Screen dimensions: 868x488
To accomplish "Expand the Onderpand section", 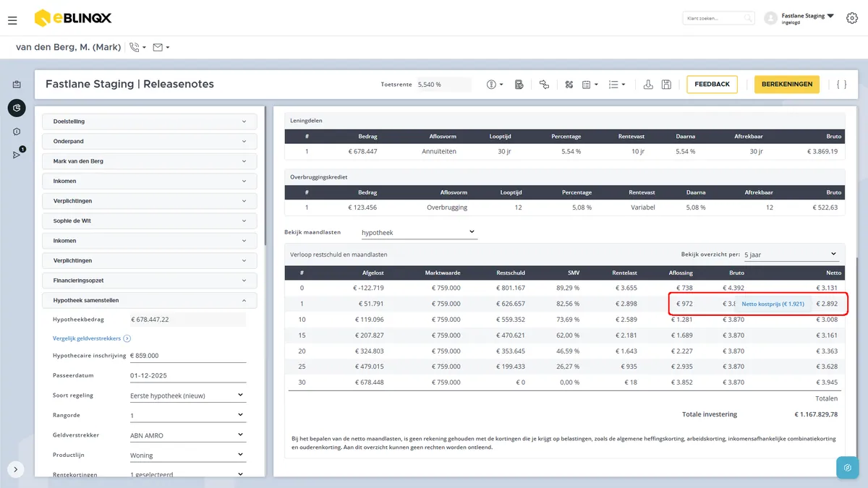I will click(150, 142).
